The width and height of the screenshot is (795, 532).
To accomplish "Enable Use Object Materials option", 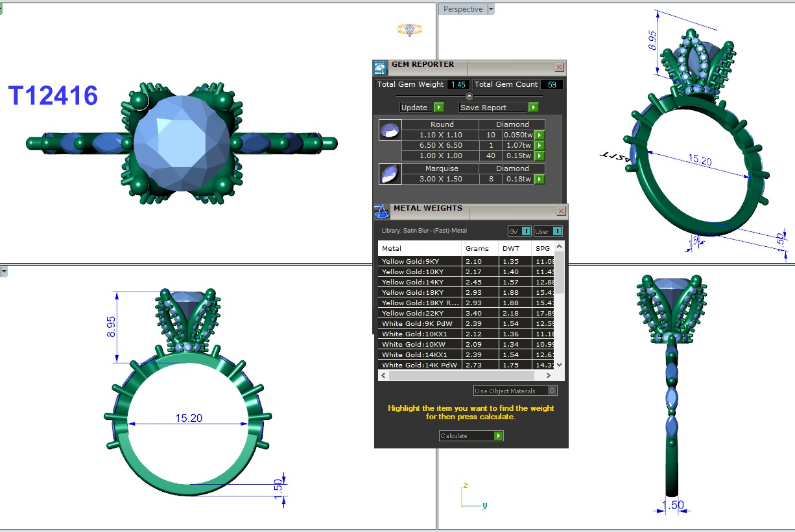I will [x=552, y=391].
